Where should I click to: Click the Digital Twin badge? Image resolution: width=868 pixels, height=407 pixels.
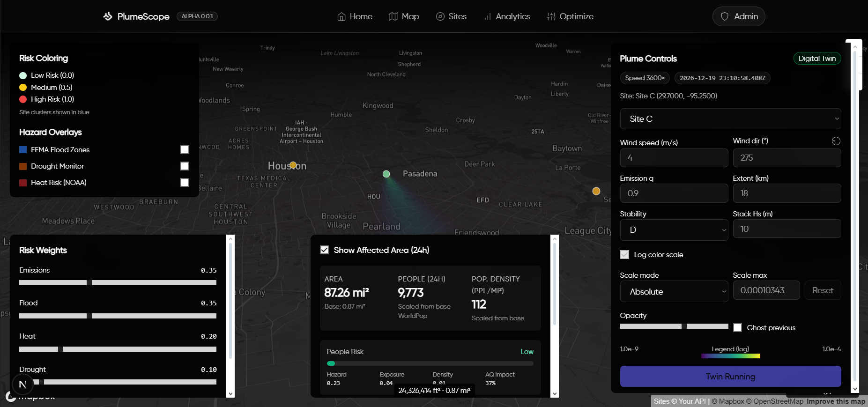point(817,59)
